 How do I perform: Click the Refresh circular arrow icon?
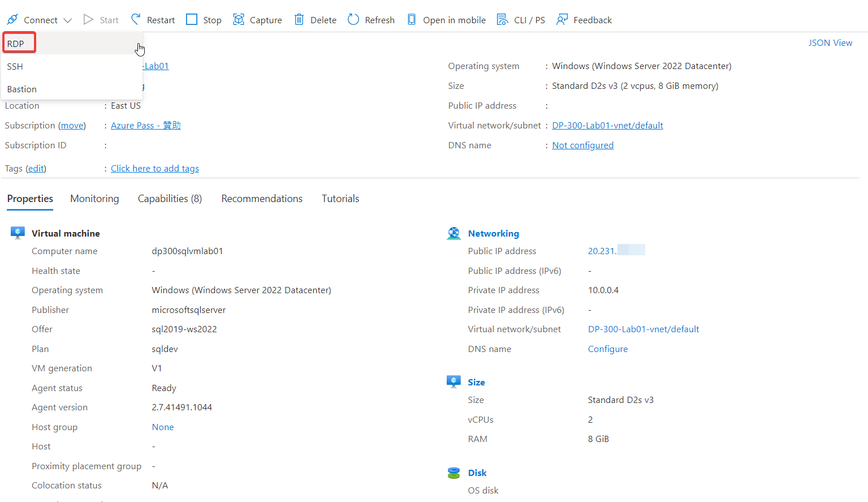click(x=353, y=20)
